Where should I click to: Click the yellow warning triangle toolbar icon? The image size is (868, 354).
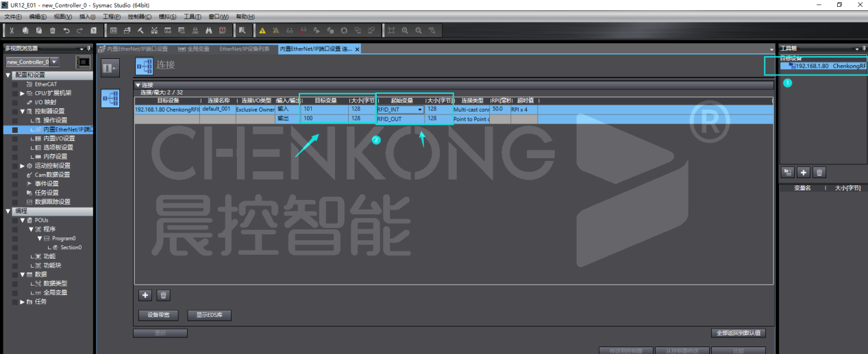click(x=262, y=30)
